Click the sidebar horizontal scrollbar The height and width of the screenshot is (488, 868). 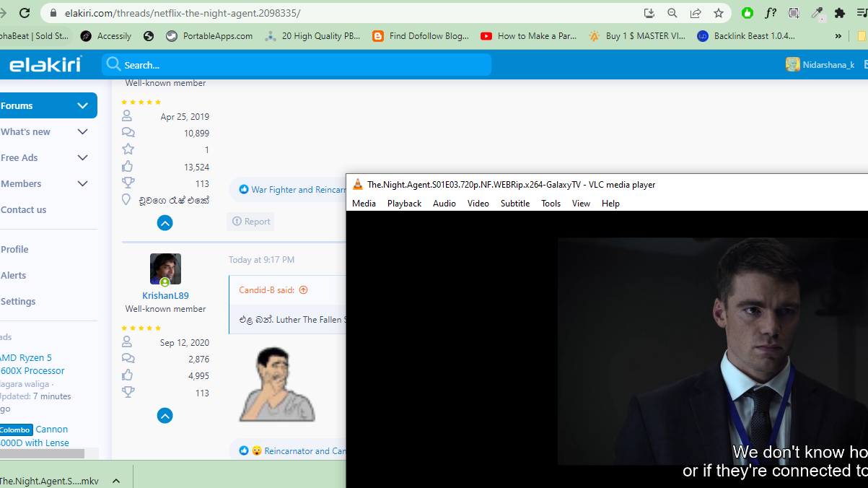[x=42, y=454]
